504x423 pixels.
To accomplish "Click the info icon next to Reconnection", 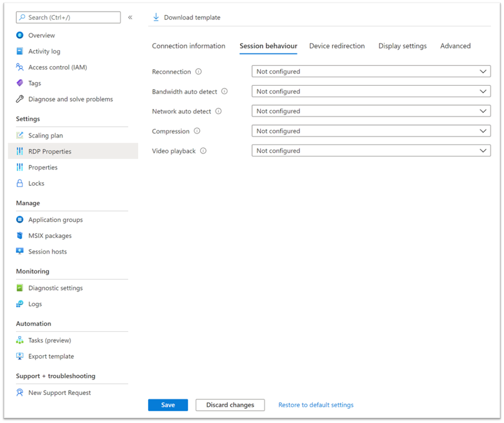I will pyautogui.click(x=199, y=71).
